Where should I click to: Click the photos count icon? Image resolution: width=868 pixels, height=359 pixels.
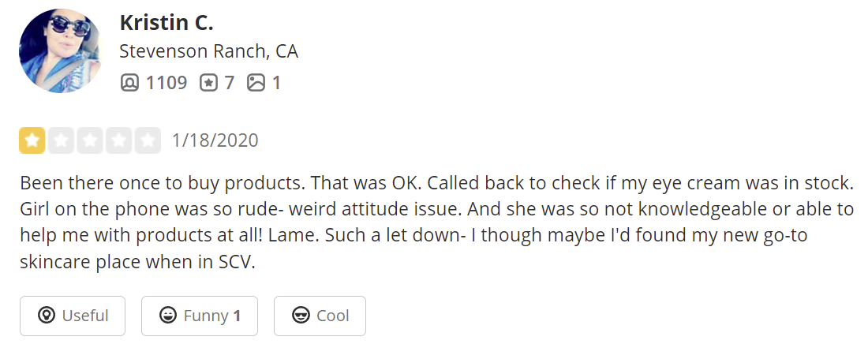tap(256, 83)
